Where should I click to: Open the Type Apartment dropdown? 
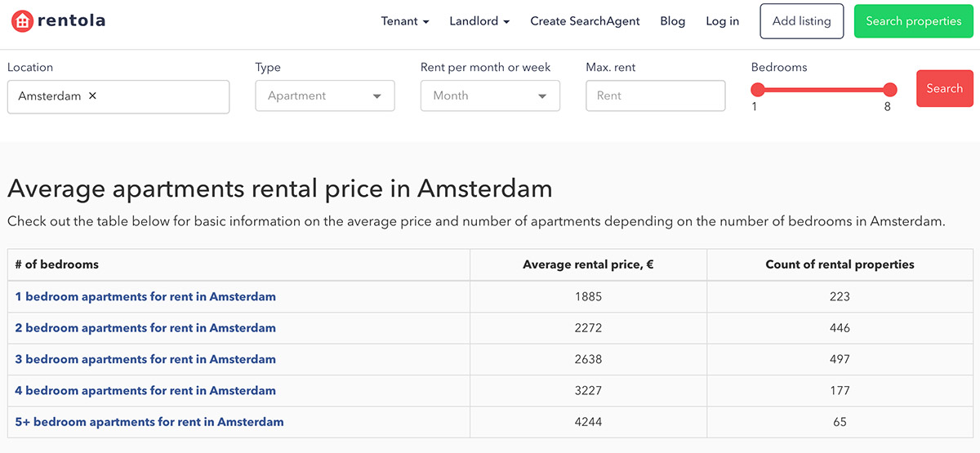tap(324, 95)
